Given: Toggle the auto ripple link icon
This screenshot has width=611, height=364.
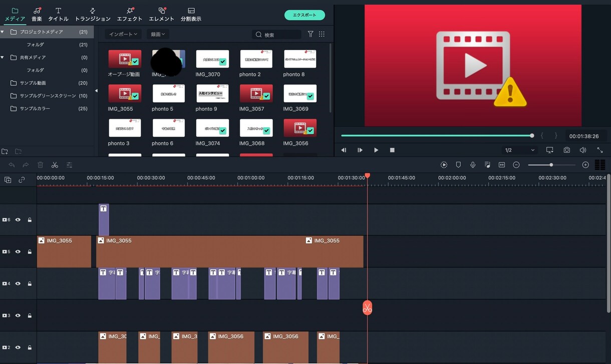Looking at the screenshot, I should (22, 180).
